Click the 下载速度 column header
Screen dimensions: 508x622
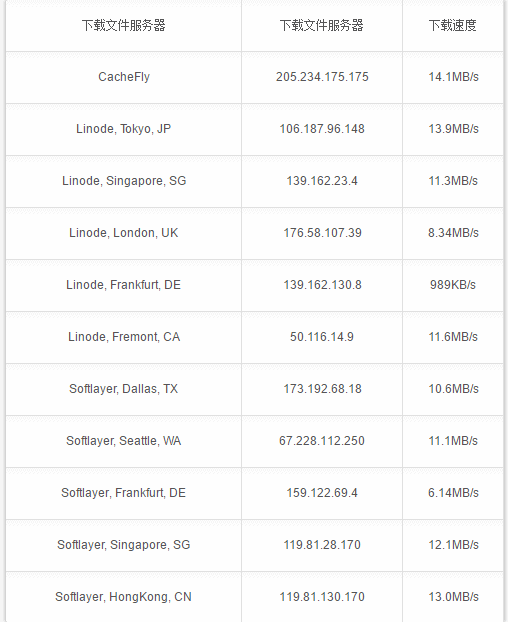click(453, 25)
